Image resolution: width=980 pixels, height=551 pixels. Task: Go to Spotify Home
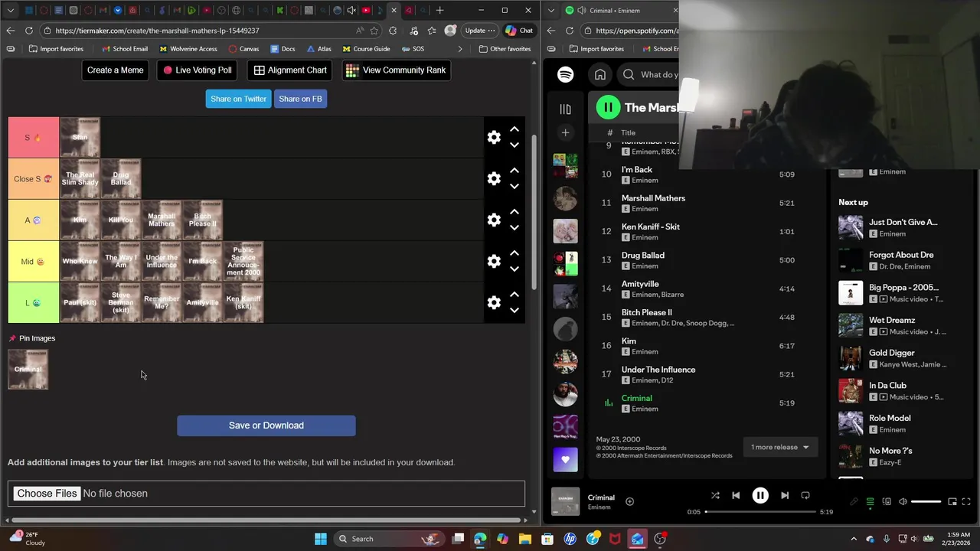(600, 74)
